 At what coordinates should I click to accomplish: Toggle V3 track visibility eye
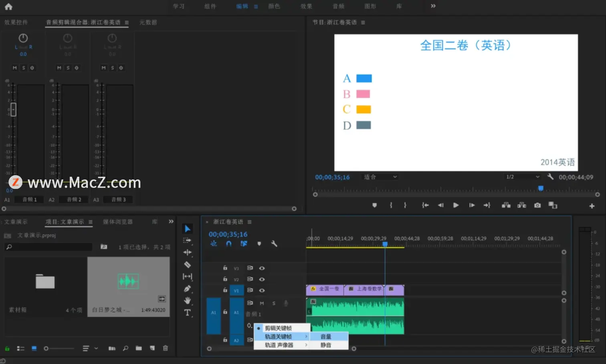click(x=262, y=268)
